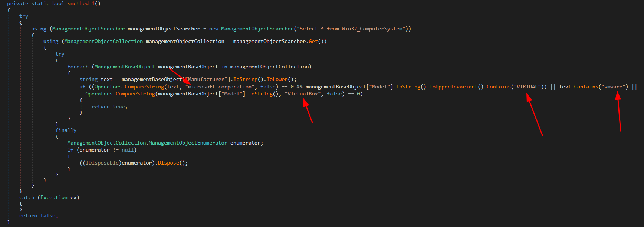644x227 pixels.
Task: Open the ManagementObjectEnumerator nested type reference
Action: click(188, 143)
